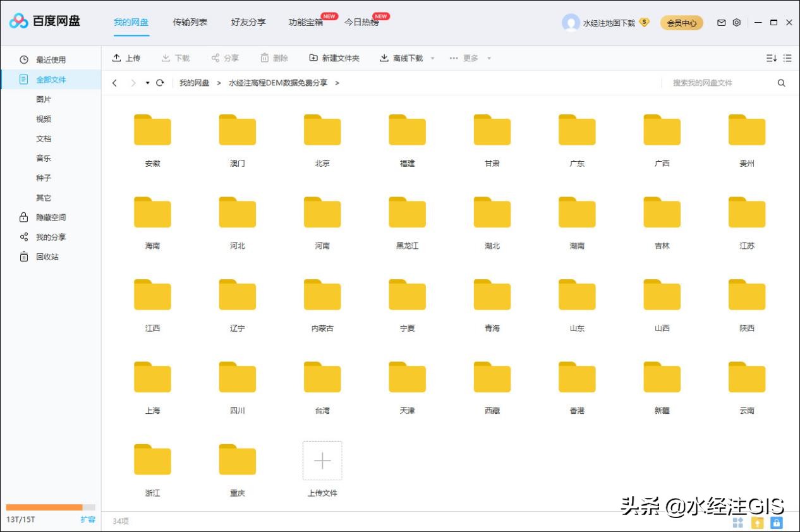Screen dimensions: 800x532
Task: Click the sort order icon
Action: point(772,58)
